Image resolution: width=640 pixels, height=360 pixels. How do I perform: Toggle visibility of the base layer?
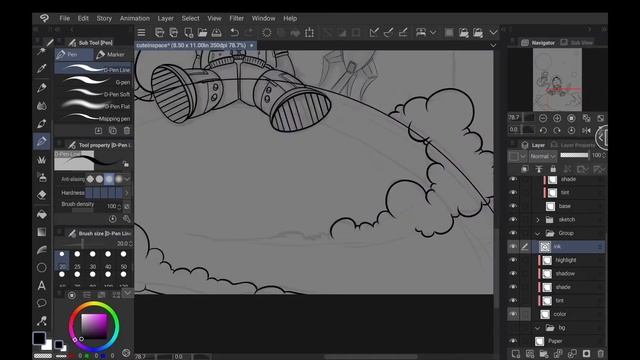point(513,206)
